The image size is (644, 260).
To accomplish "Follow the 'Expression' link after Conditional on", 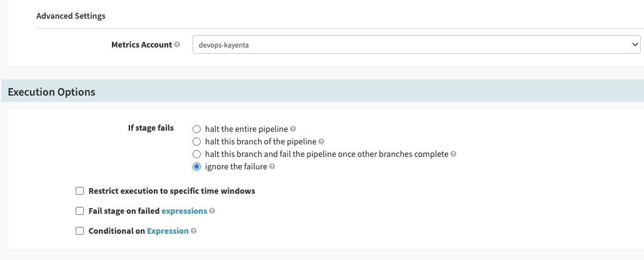I will click(x=168, y=231).
